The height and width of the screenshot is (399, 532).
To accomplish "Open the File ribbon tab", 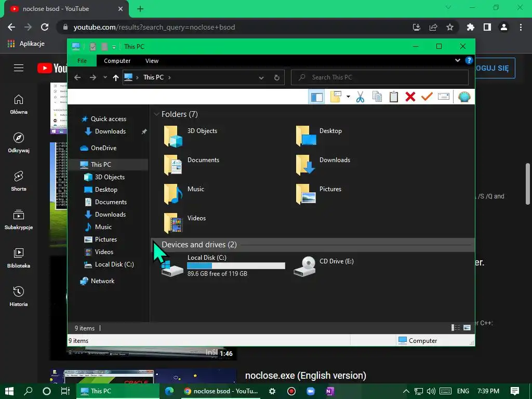I will pos(82,61).
